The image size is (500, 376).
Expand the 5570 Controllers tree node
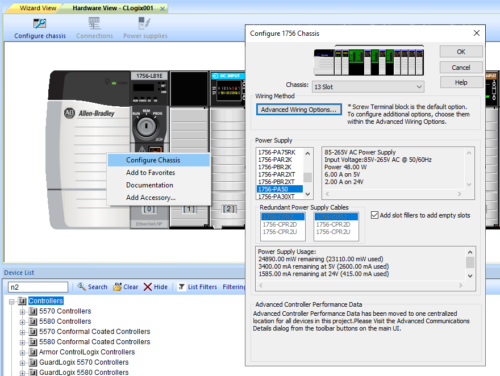(22, 312)
